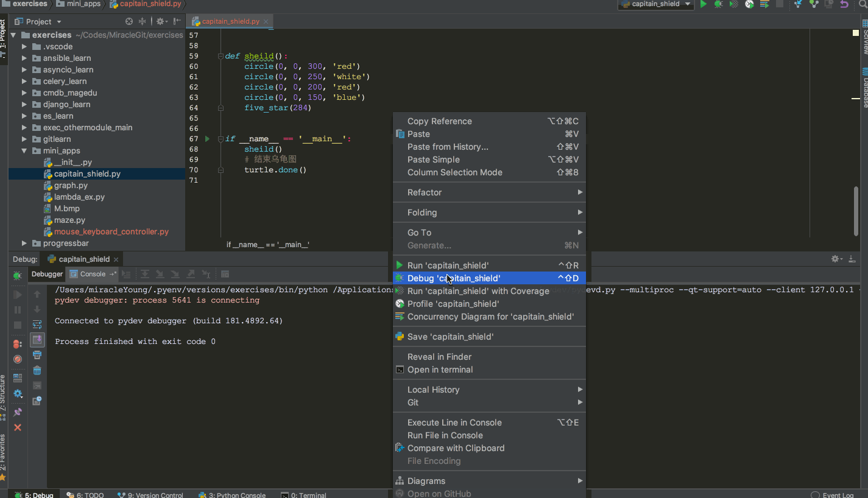Select Debug 'capitain_shield' in context menu
The height and width of the screenshot is (498, 868).
coord(454,278)
